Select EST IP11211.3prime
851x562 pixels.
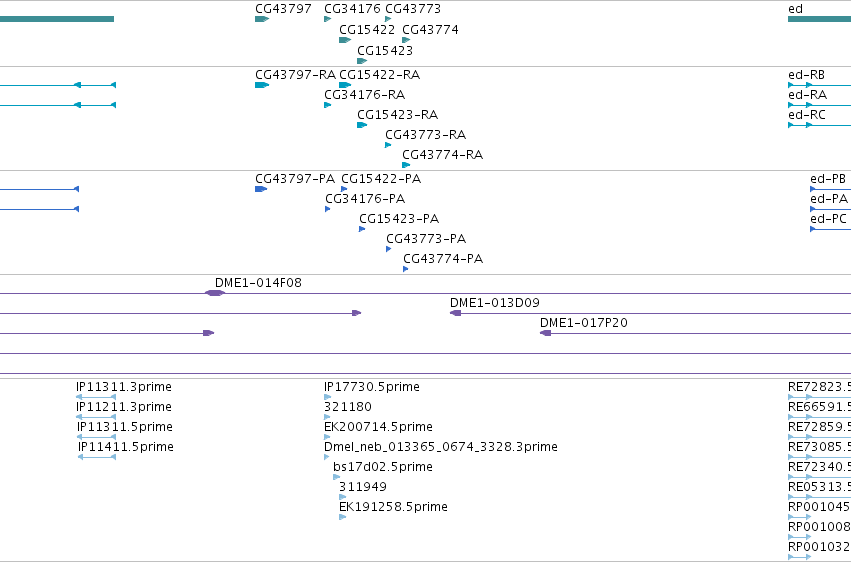click(124, 407)
